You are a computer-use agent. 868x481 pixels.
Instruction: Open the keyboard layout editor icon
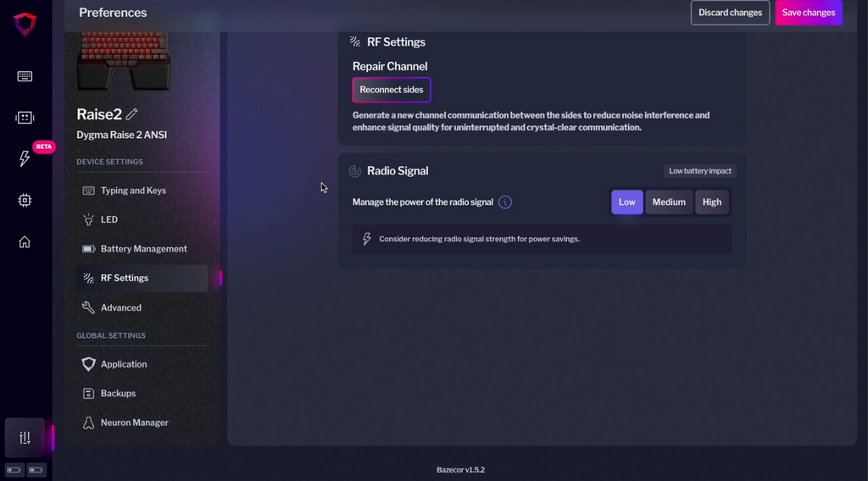[25, 76]
